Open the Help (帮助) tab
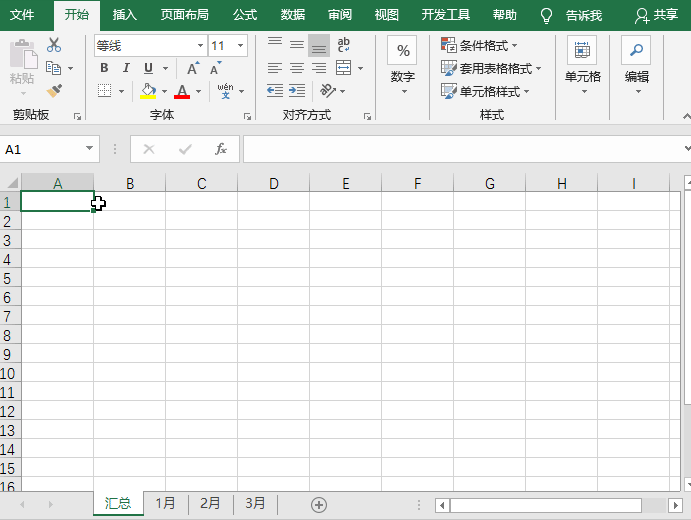691x520 pixels. [x=505, y=15]
